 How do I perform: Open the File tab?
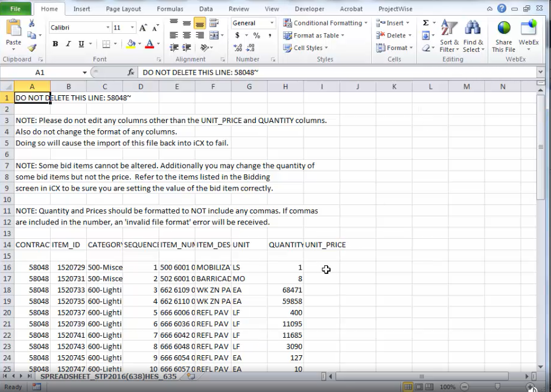point(16,9)
